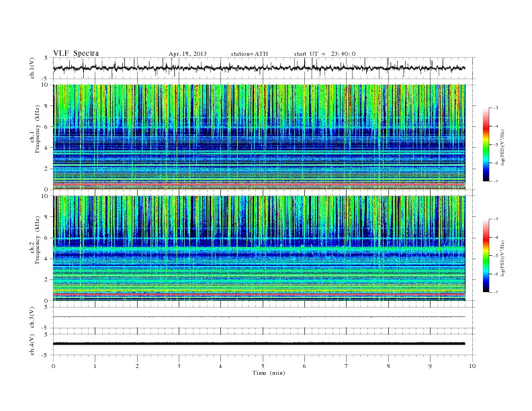This screenshot has height=411, width=532.
Task: Click the 'Time (min)' axis label
Action: point(269,373)
